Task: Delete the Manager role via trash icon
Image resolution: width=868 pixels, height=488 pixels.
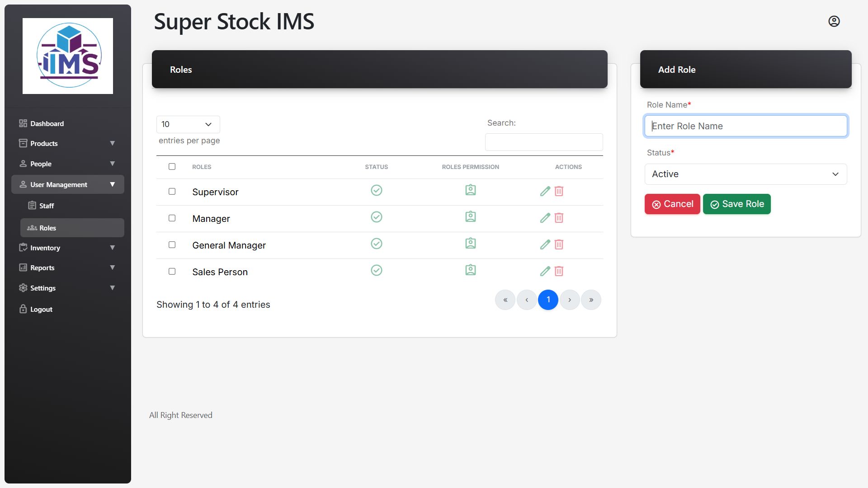Action: [x=559, y=218]
